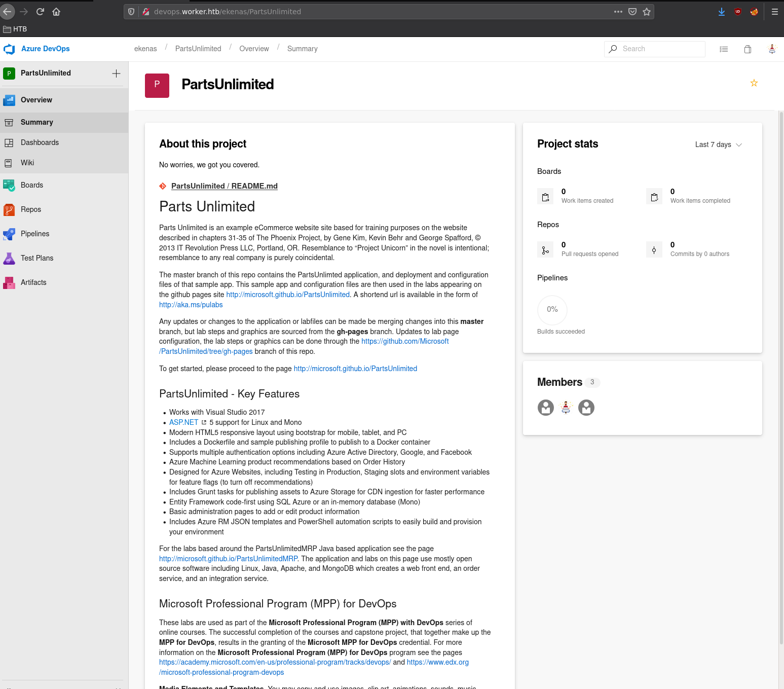Image resolution: width=784 pixels, height=689 pixels.
Task: Save page to Pocket icon
Action: coord(632,12)
